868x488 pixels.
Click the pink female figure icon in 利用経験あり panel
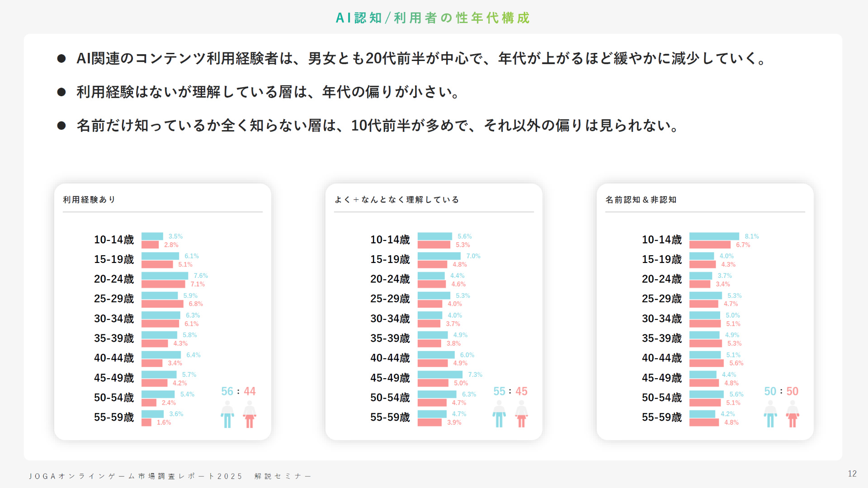pyautogui.click(x=250, y=414)
